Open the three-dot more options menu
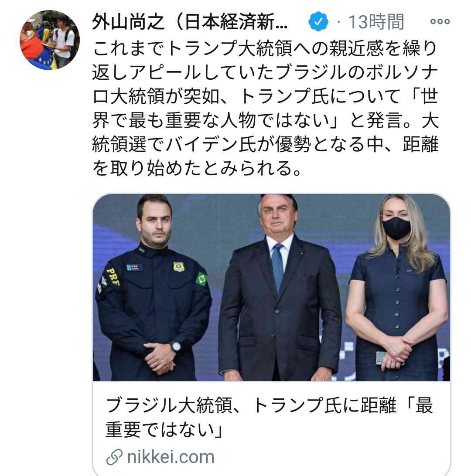Screen dimensions: 471x476 [440, 21]
